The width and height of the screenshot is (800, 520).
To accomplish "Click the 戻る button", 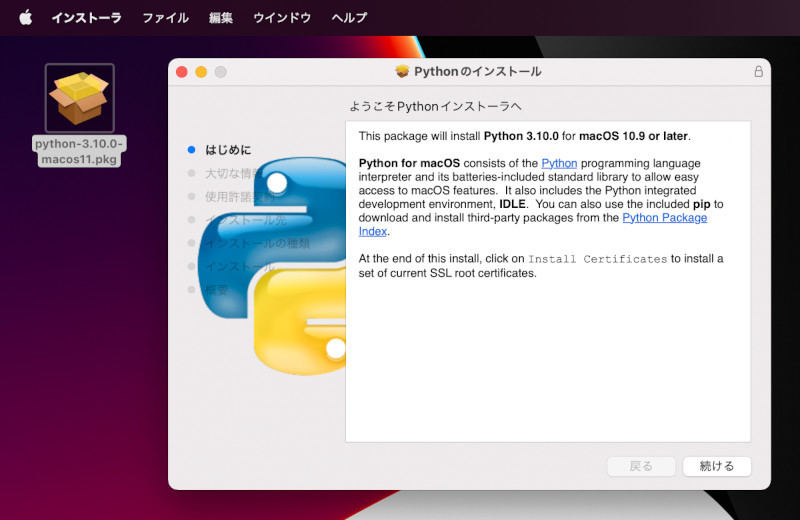I will pos(641,466).
